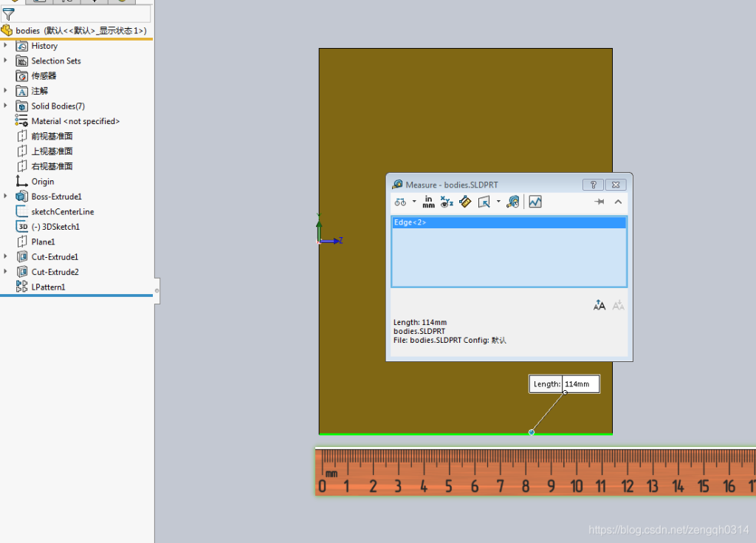Select the 上视基准面 top plane
The width and height of the screenshot is (756, 543).
tap(44, 151)
